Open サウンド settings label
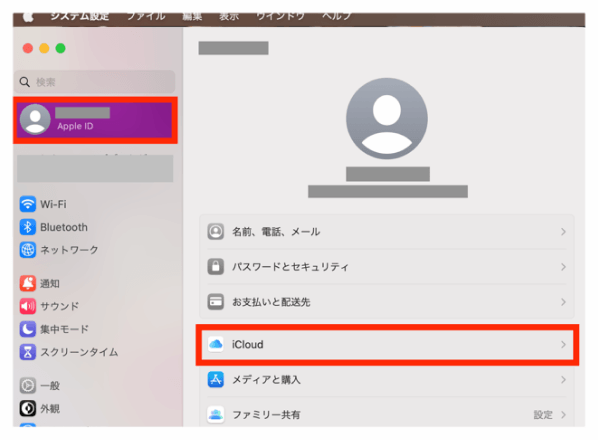 59,306
